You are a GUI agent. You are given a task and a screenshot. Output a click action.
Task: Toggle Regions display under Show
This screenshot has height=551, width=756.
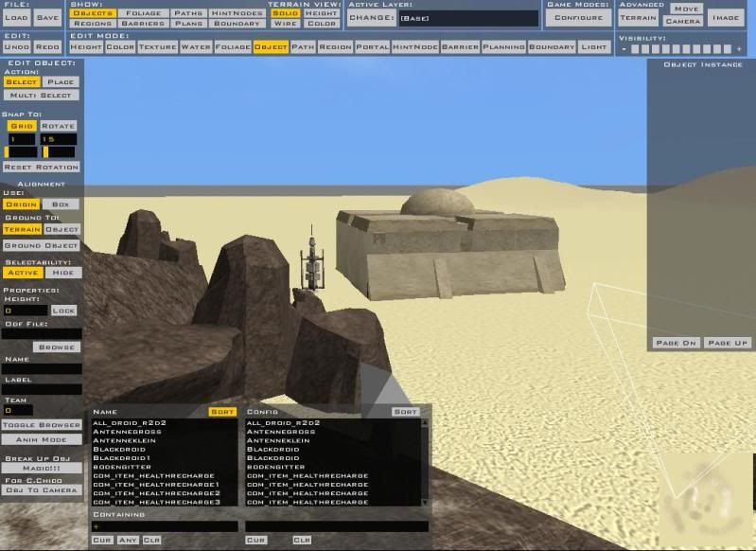point(93,23)
